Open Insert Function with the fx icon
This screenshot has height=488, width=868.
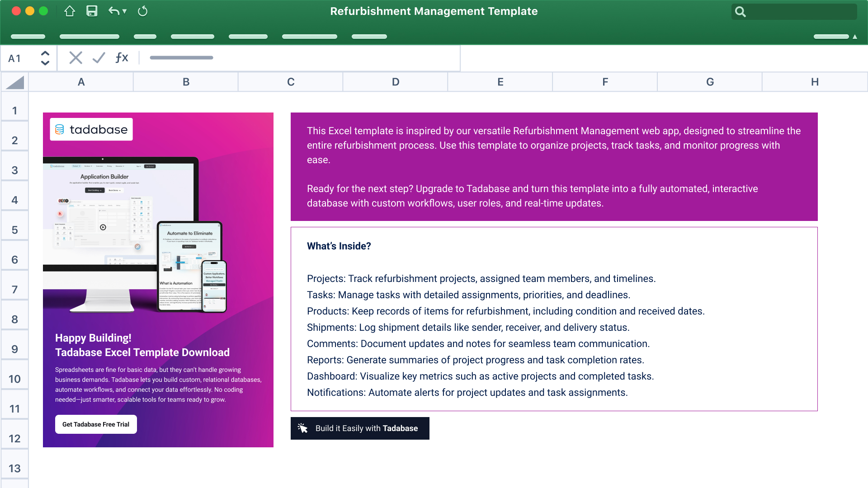(122, 58)
